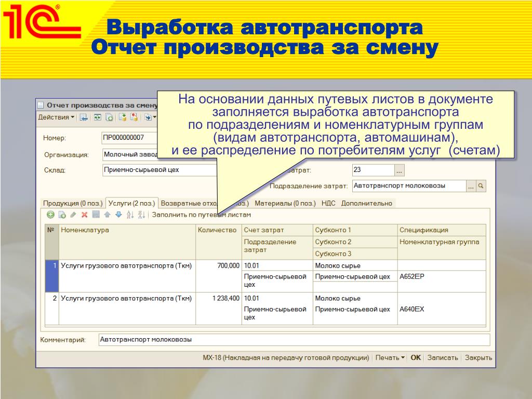Click MX-18 (Накладная на передачу готовой продукции)
The image size is (532, 399).
click(x=286, y=357)
